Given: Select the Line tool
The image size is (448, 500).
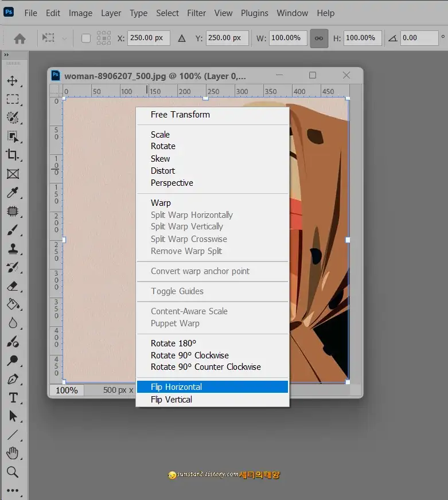Looking at the screenshot, I should (x=13, y=435).
